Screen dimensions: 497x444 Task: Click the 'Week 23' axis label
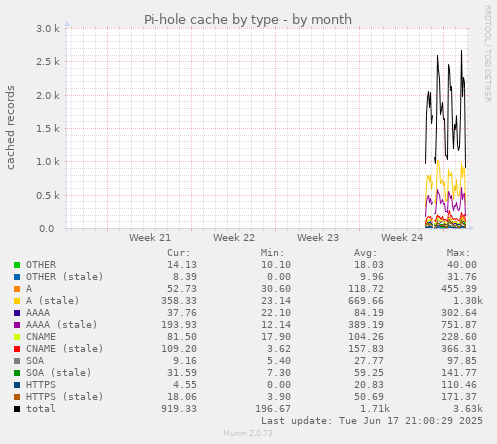point(318,238)
